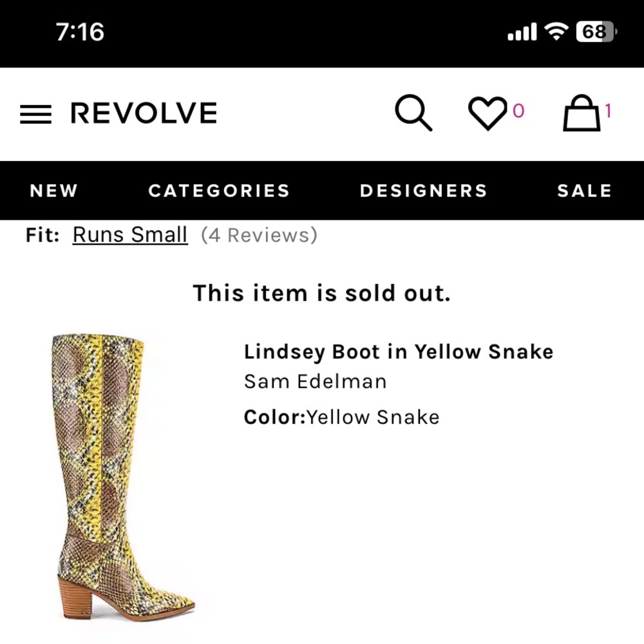
Task: Open the DESIGNERS menu
Action: [423, 191]
